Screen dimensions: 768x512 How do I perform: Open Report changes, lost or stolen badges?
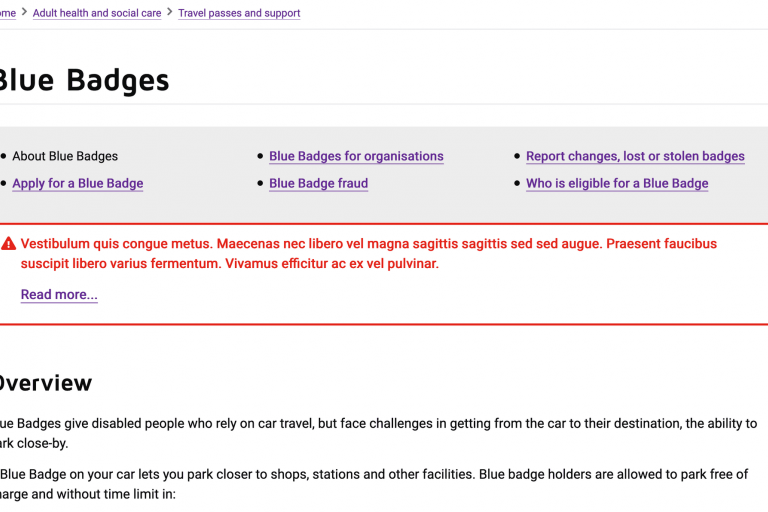point(635,156)
